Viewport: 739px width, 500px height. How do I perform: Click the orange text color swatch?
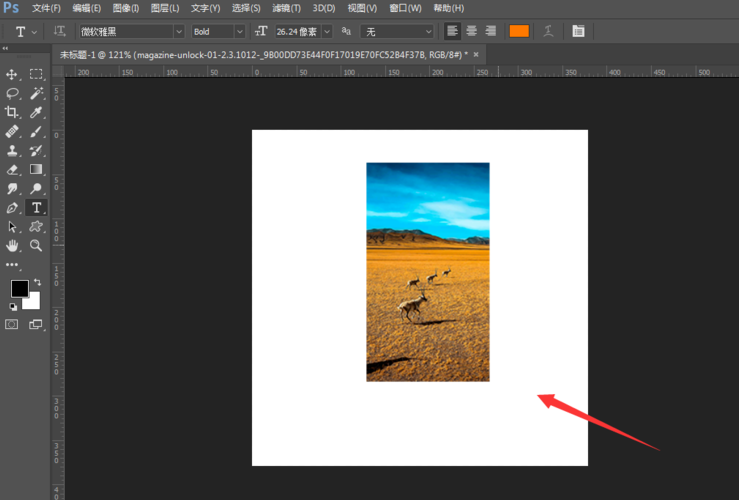518,31
